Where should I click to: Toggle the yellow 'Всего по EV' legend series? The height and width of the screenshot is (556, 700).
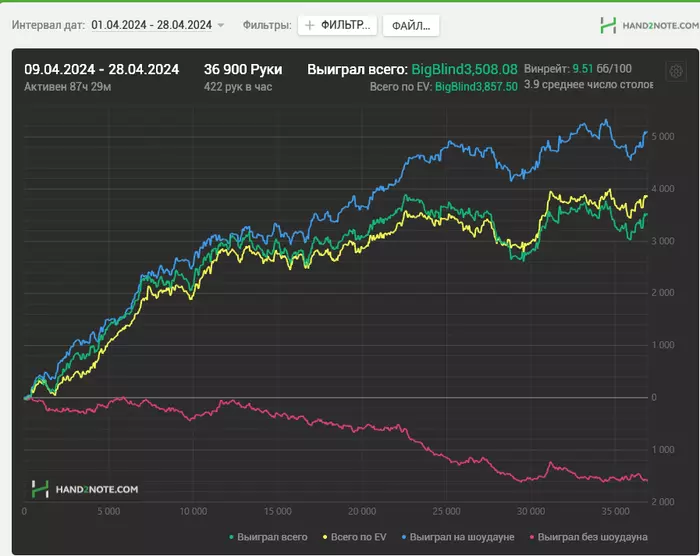[x=354, y=537]
